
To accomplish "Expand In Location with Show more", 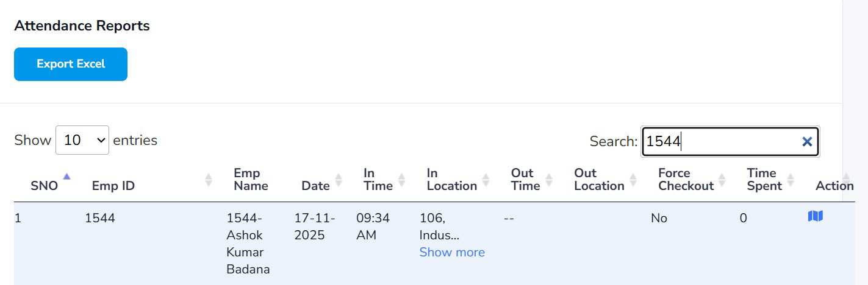I will point(452,252).
